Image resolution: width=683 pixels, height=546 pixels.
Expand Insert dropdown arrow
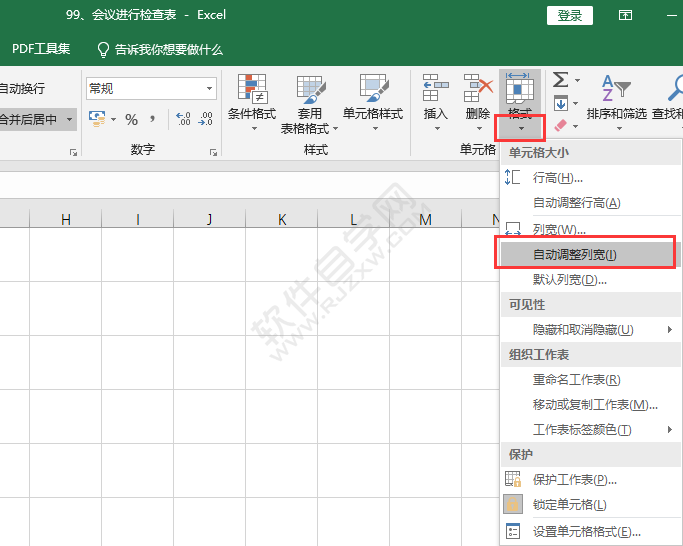437,129
